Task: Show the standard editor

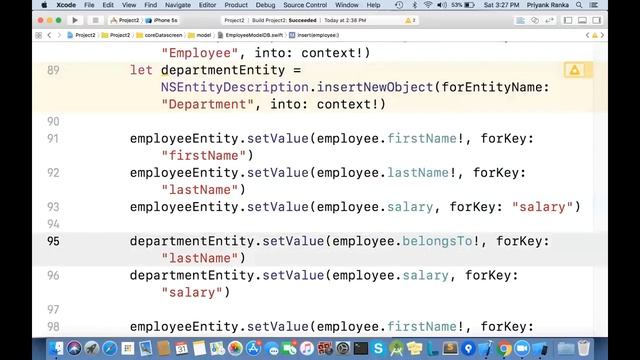Action: (520, 20)
